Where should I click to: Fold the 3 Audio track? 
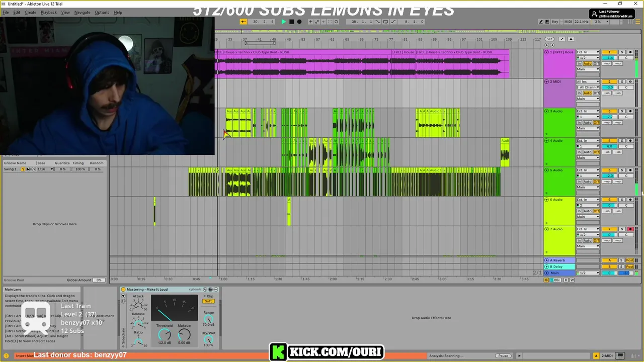click(x=546, y=111)
